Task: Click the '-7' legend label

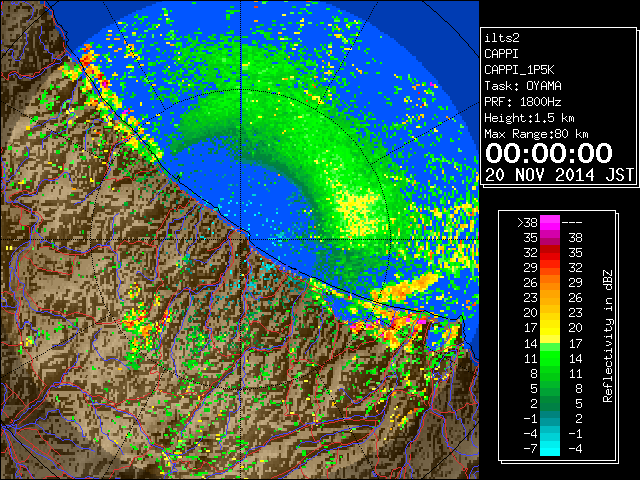Action: [530, 449]
